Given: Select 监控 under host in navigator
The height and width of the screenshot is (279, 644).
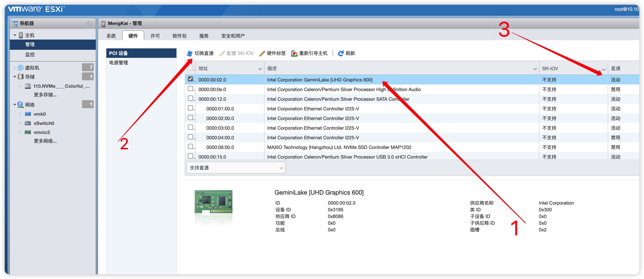Looking at the screenshot, I should (53, 55).
